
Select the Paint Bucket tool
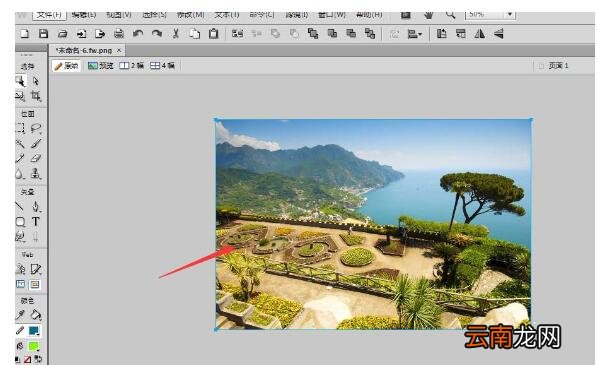click(x=36, y=315)
